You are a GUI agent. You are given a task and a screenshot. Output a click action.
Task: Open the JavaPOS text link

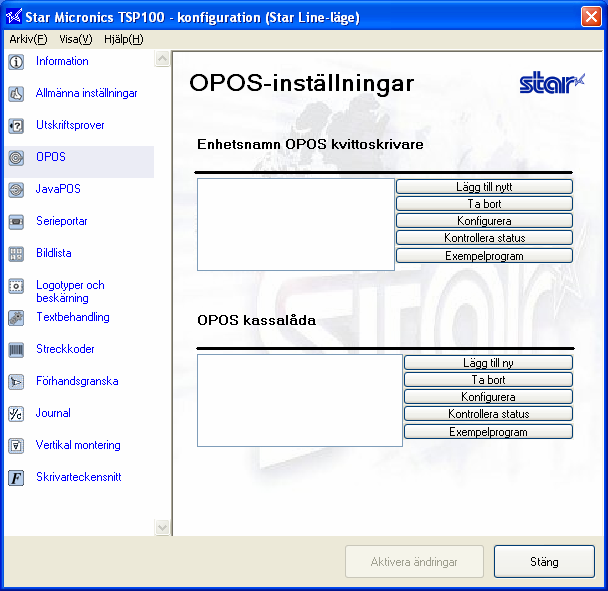58,189
